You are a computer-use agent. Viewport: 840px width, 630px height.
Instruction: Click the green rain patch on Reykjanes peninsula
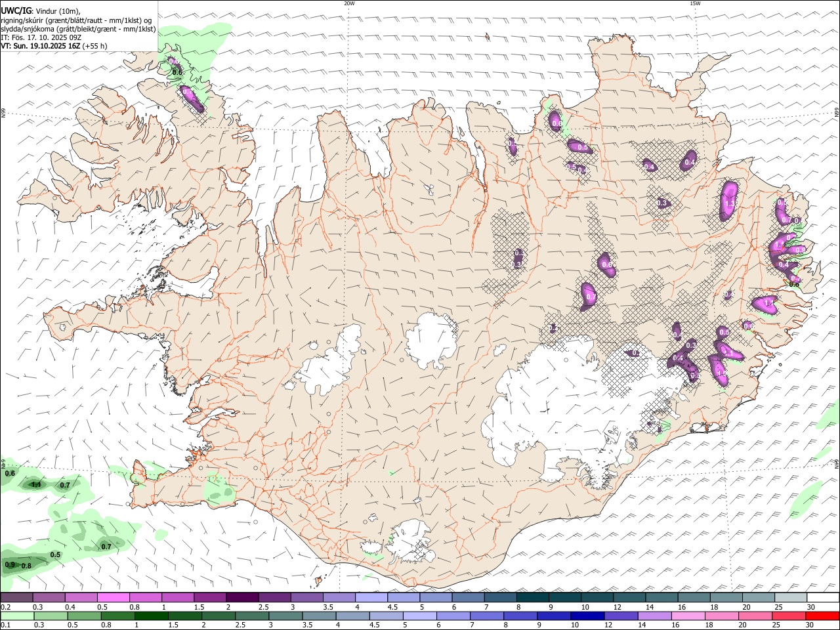[x=219, y=489]
